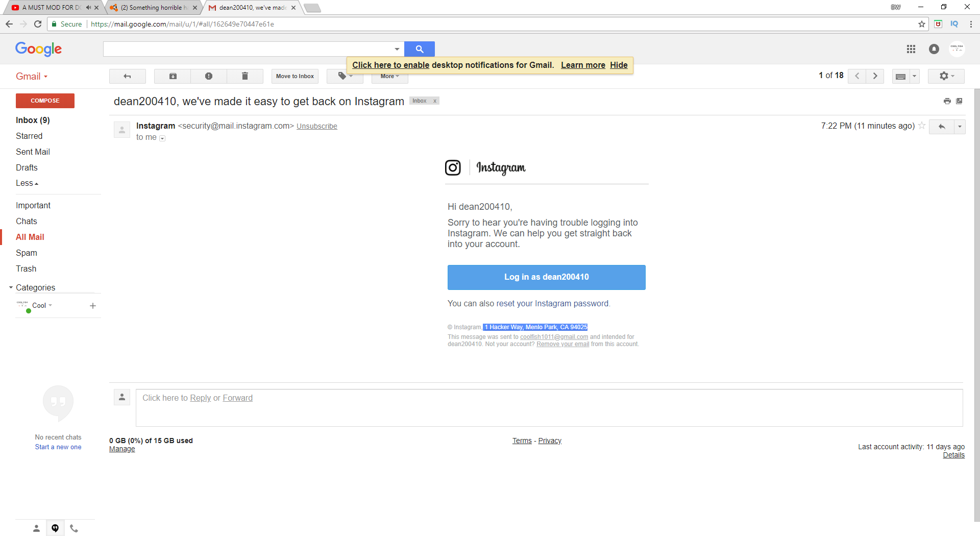Click the Manage storage link
Viewport: 980px width, 536px height.
[122, 449]
